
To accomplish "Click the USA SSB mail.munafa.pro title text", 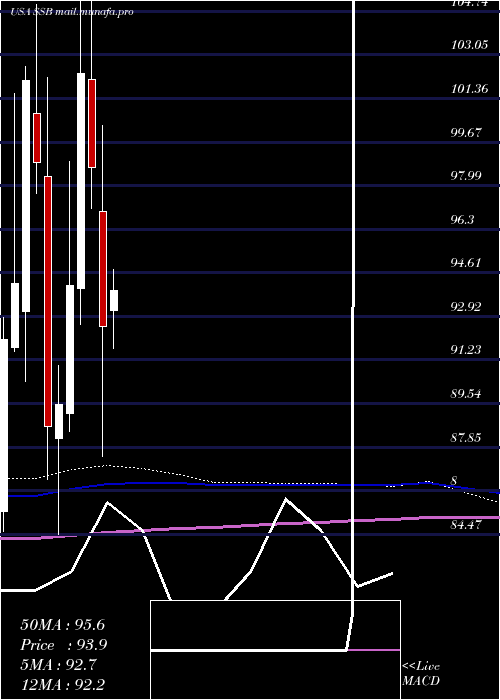I will [72, 12].
